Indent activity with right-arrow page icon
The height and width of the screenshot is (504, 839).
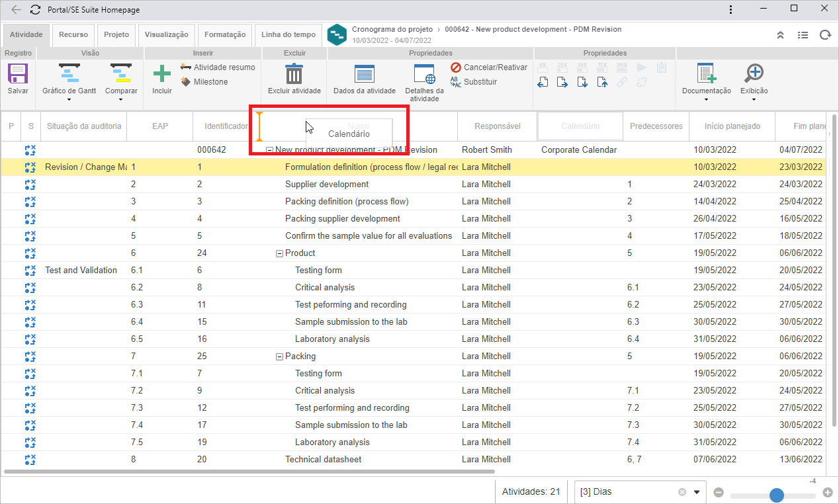tap(562, 83)
